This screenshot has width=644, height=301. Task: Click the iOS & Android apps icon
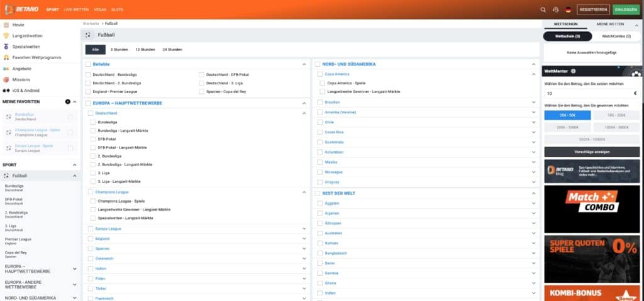coord(6,91)
